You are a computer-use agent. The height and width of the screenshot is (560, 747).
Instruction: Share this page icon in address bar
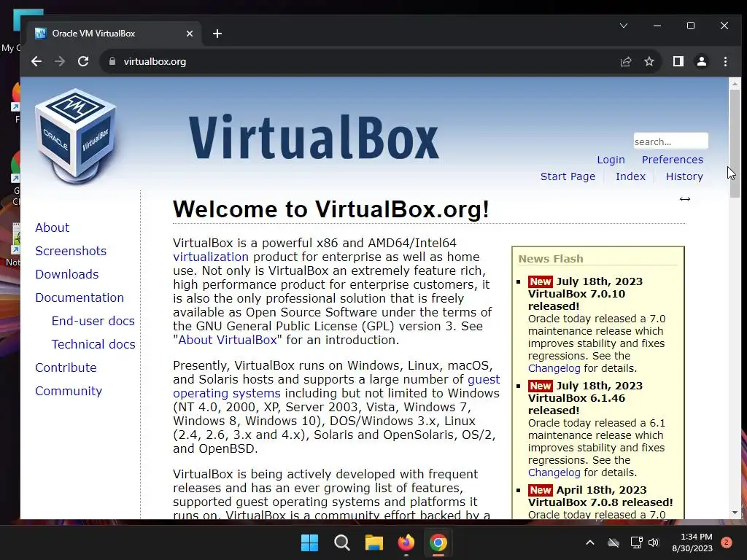click(625, 61)
